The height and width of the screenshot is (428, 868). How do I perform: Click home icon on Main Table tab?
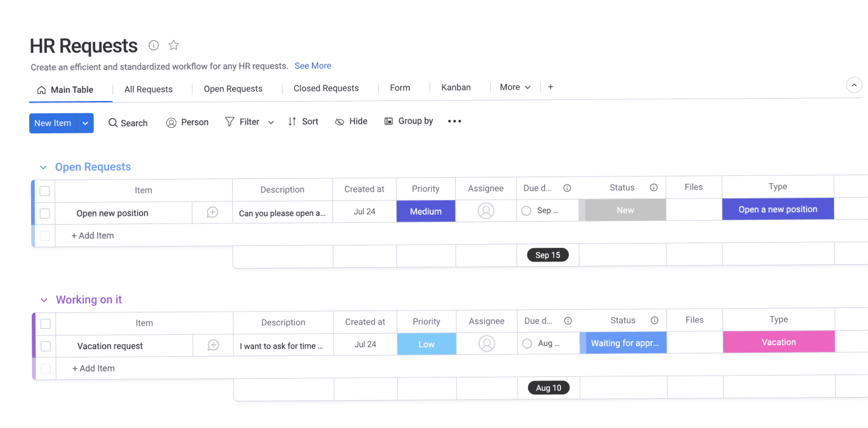[x=41, y=90]
